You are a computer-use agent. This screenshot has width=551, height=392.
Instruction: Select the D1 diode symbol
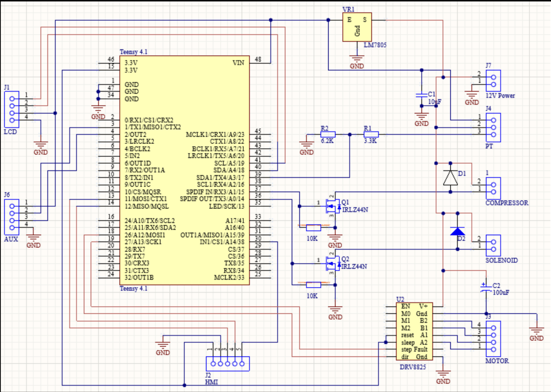tap(450, 178)
